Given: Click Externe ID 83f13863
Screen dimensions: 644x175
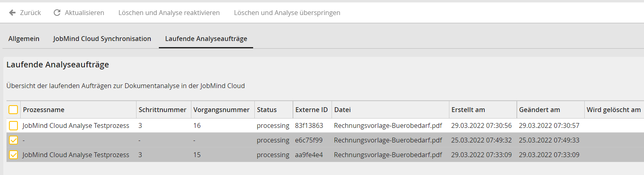Looking at the screenshot, I should pyautogui.click(x=309, y=125).
